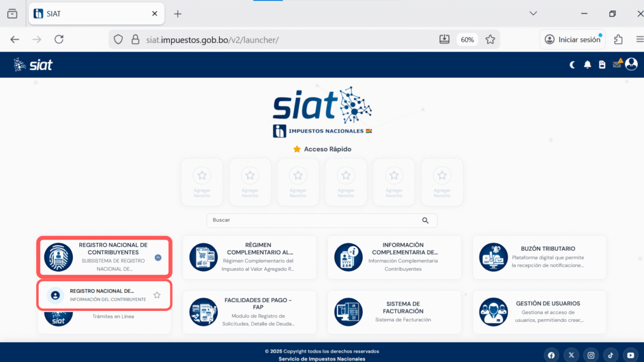Click the Buscar search field
644x362 pixels.
315,220
